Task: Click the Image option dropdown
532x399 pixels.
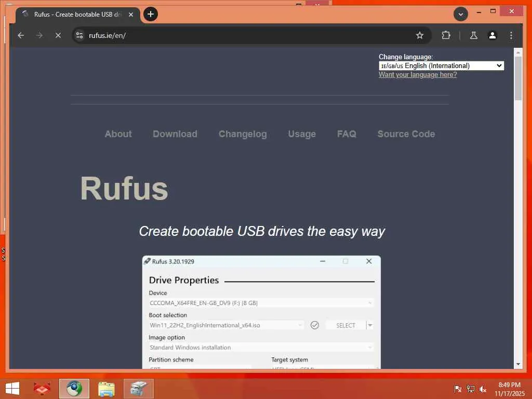Action: pyautogui.click(x=261, y=348)
